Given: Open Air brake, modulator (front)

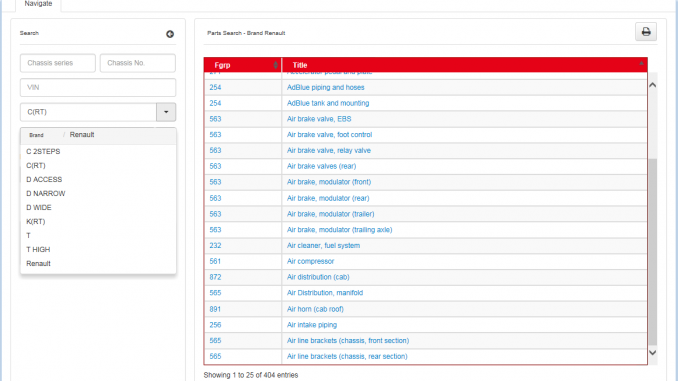Looking at the screenshot, I should 329,182.
